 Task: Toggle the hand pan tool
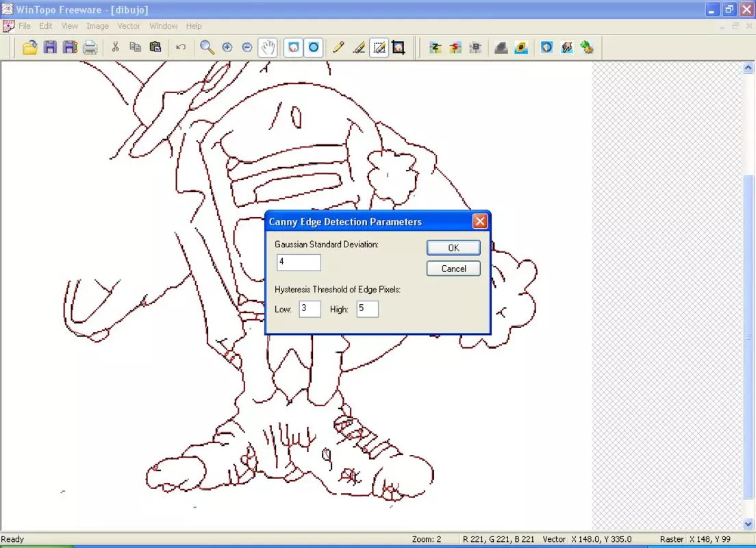(268, 47)
